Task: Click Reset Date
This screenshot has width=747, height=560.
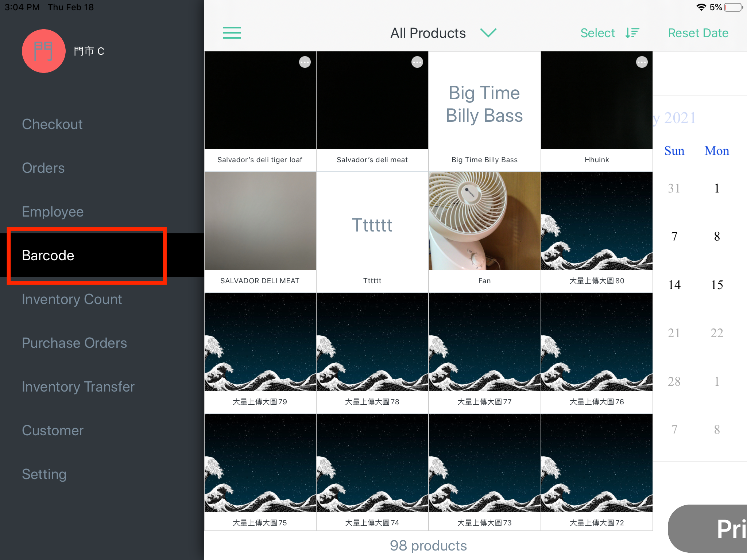Action: pos(698,33)
